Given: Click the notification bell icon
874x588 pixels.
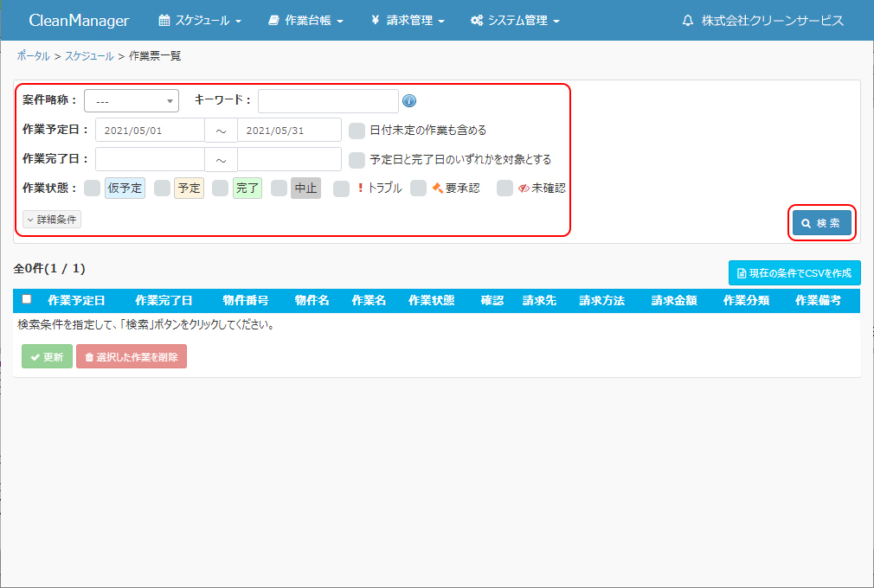Looking at the screenshot, I should tap(688, 21).
